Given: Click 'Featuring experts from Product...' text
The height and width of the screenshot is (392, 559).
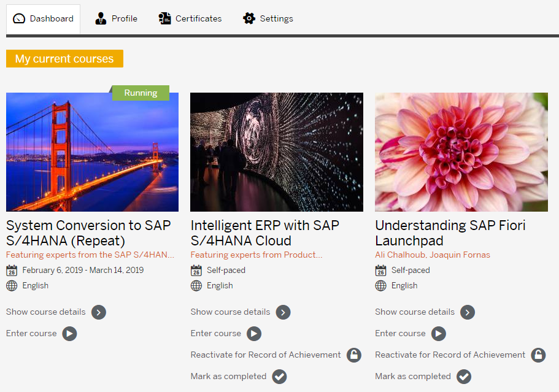Looking at the screenshot, I should 256,255.
